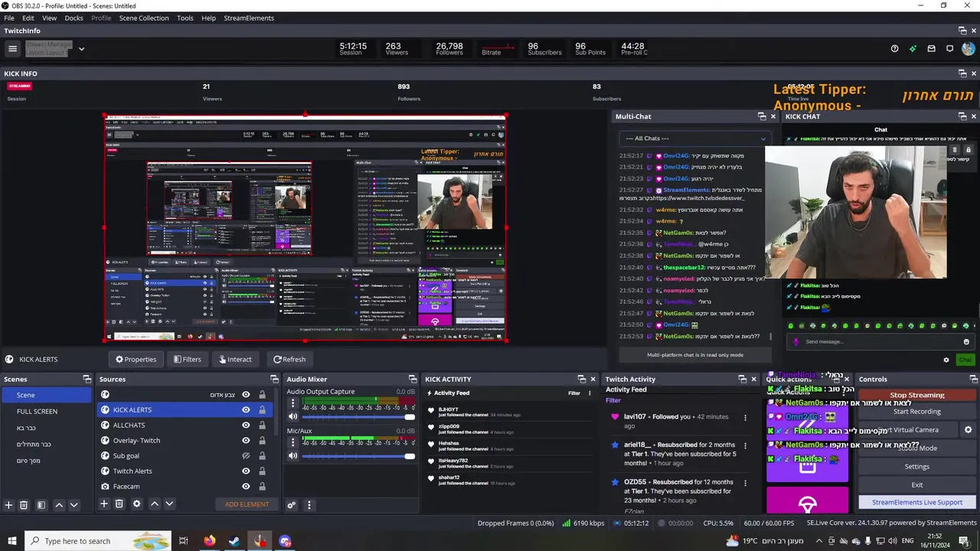Image resolution: width=980 pixels, height=551 pixels.
Task: Open the Docks menu
Action: tap(74, 18)
